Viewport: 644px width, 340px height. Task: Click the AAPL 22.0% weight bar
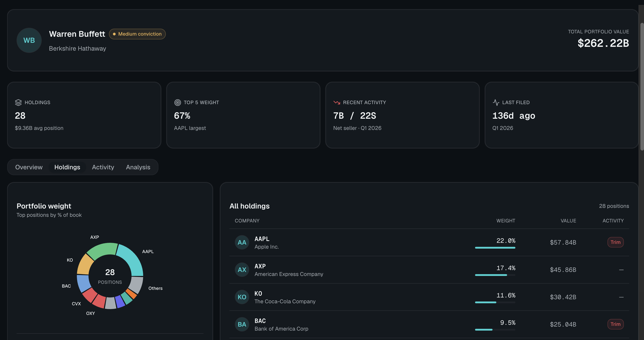pos(495,247)
